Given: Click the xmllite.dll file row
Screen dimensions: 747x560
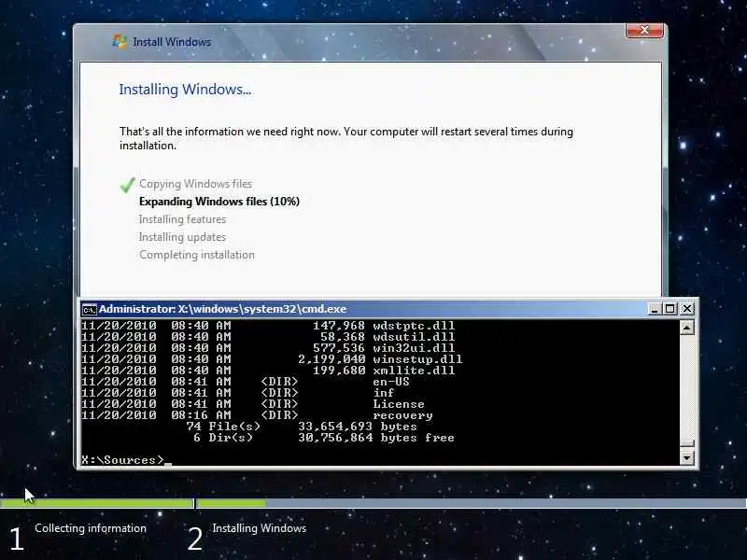Looking at the screenshot, I should [268, 371].
